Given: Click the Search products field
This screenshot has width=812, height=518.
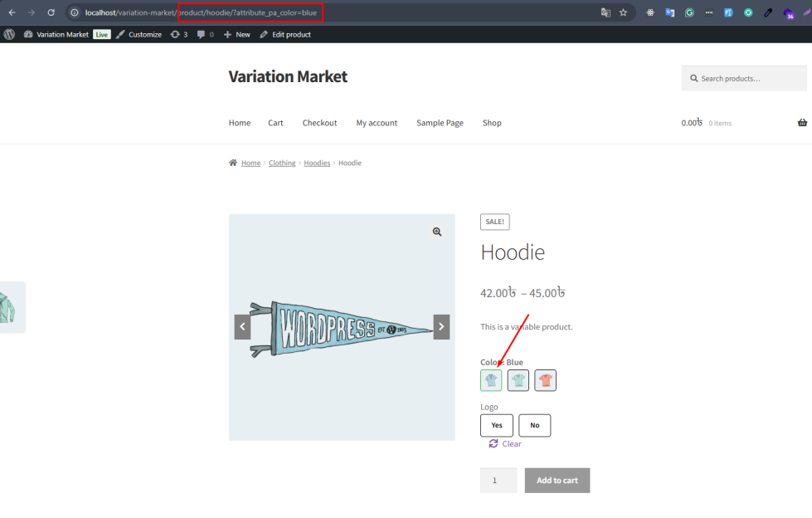Looking at the screenshot, I should tap(746, 78).
